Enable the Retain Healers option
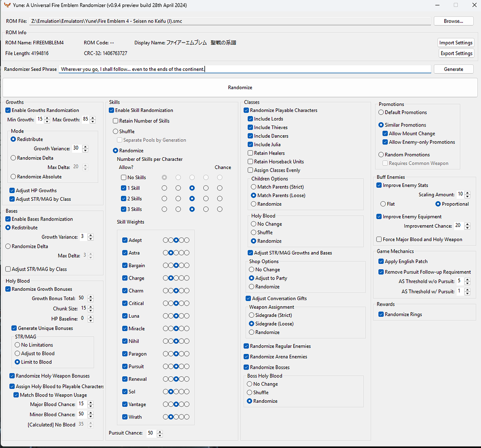Image resolution: width=481 pixels, height=448 pixels. 250,153
